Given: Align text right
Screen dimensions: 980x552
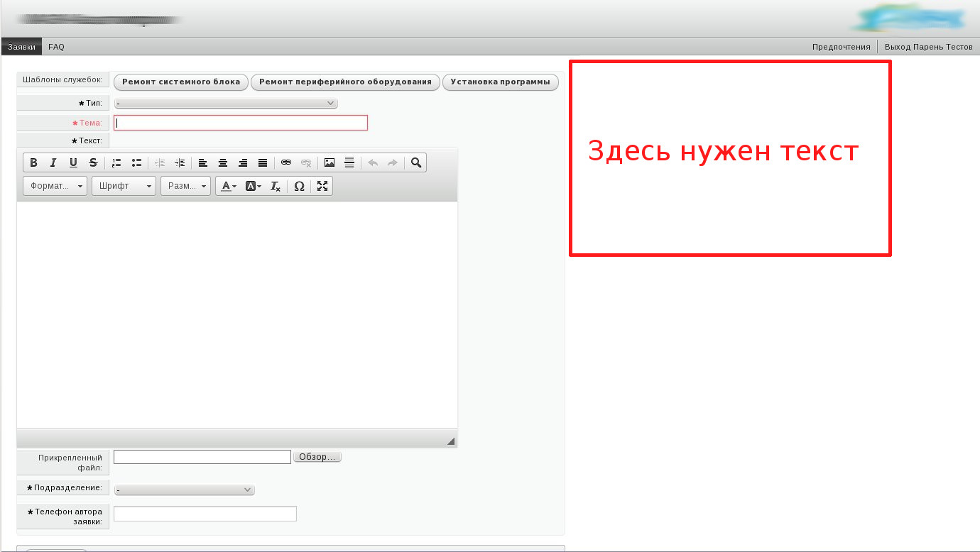Looking at the screenshot, I should 243,162.
